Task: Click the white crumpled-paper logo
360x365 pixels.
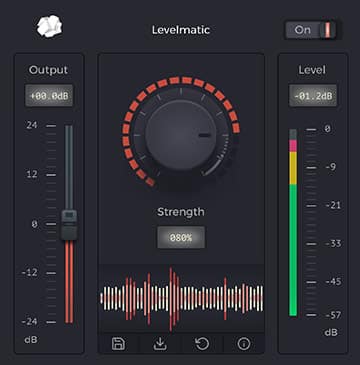Action: (49, 26)
